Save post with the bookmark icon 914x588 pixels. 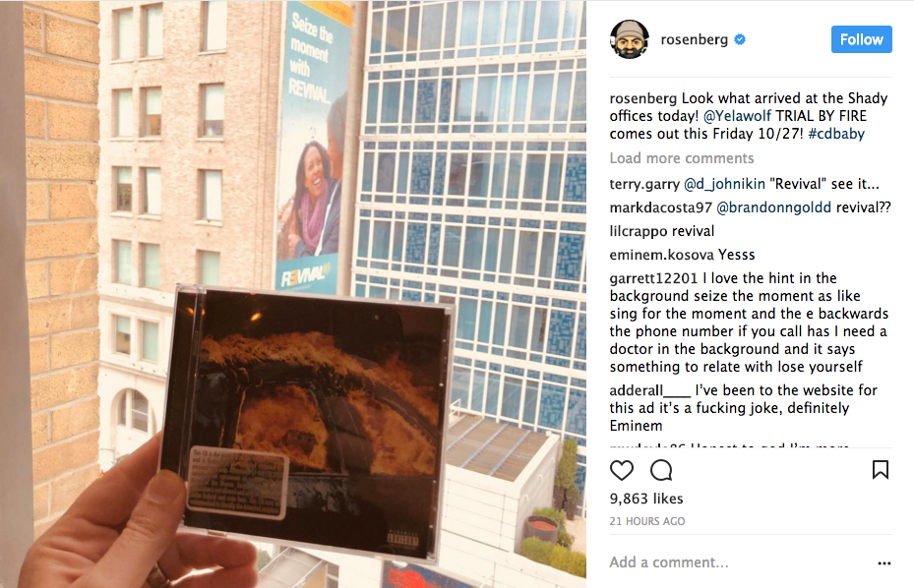(x=881, y=470)
